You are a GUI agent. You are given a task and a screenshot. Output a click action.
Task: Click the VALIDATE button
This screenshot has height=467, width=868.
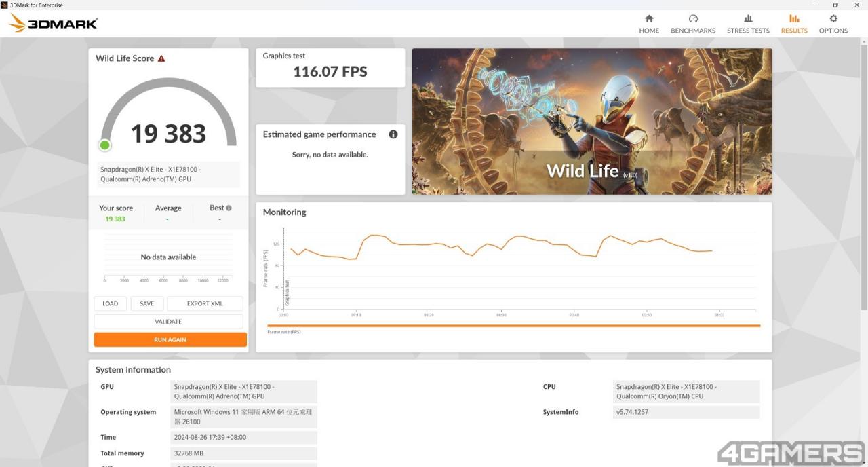pyautogui.click(x=168, y=322)
